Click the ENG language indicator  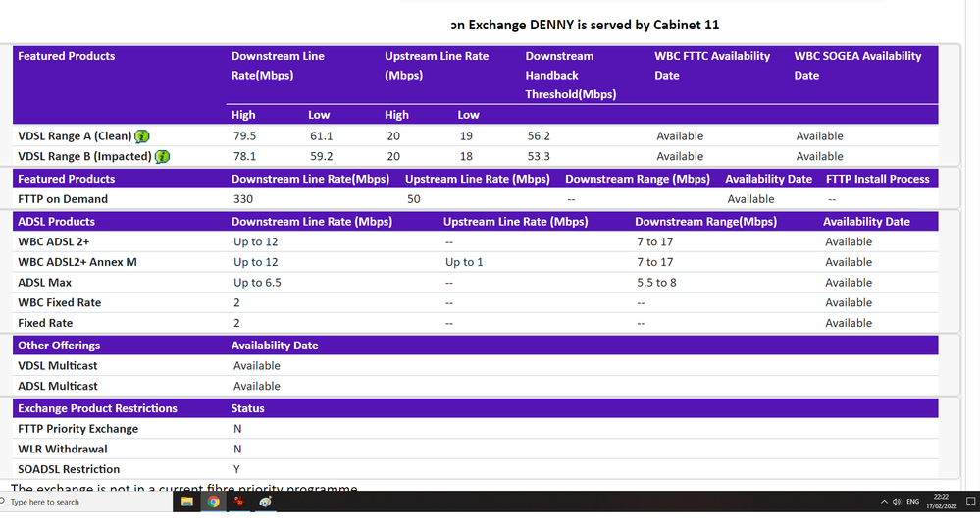click(x=912, y=502)
